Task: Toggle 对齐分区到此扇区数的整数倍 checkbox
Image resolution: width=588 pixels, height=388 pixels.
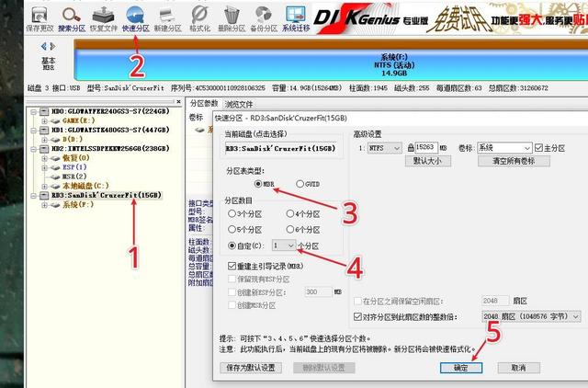Action: pyautogui.click(x=357, y=316)
